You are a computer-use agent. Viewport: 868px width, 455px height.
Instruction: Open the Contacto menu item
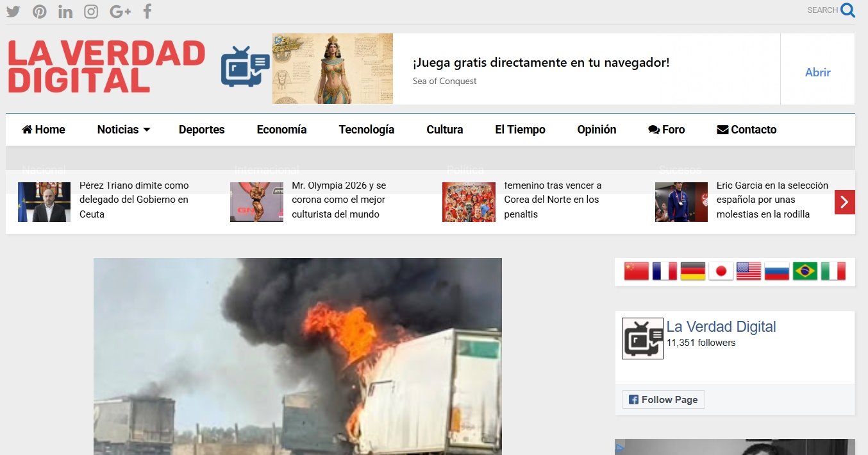747,130
